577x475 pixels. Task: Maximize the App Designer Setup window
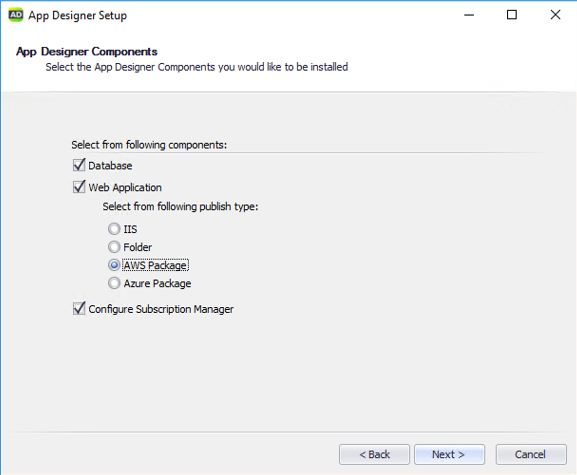click(512, 15)
